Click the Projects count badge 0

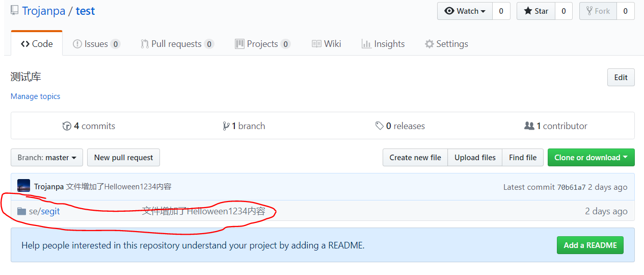(286, 44)
